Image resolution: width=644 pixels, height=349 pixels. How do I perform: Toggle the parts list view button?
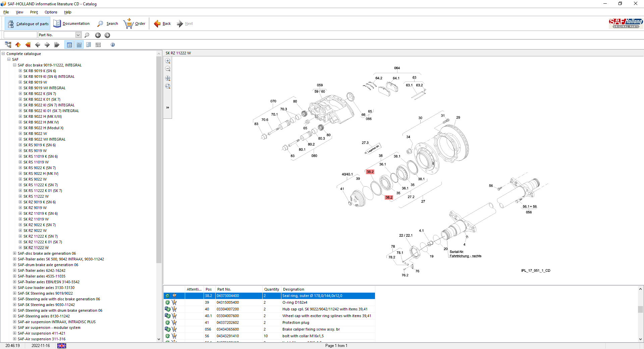click(69, 45)
